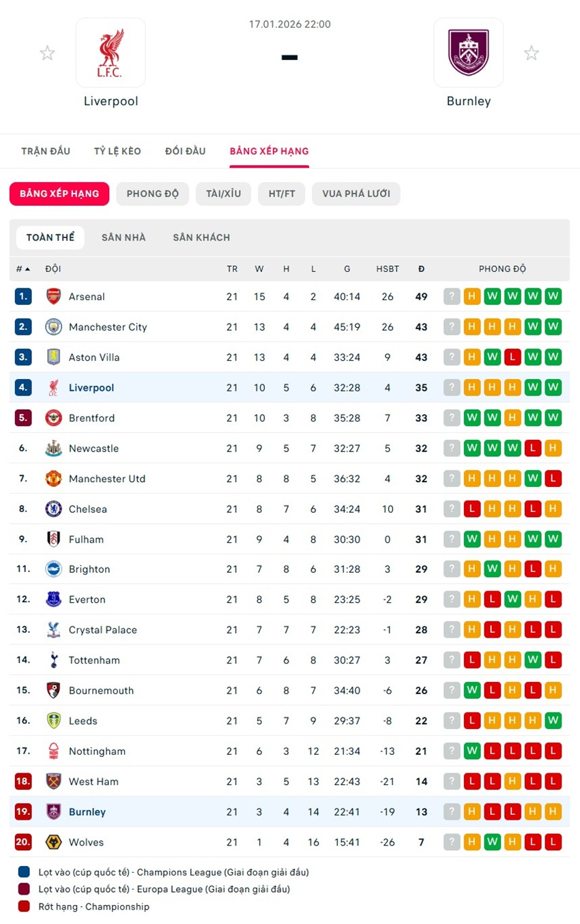This screenshot has width=580, height=924.
Task: Select the SÂN NHÀ home table filter
Action: [124, 237]
